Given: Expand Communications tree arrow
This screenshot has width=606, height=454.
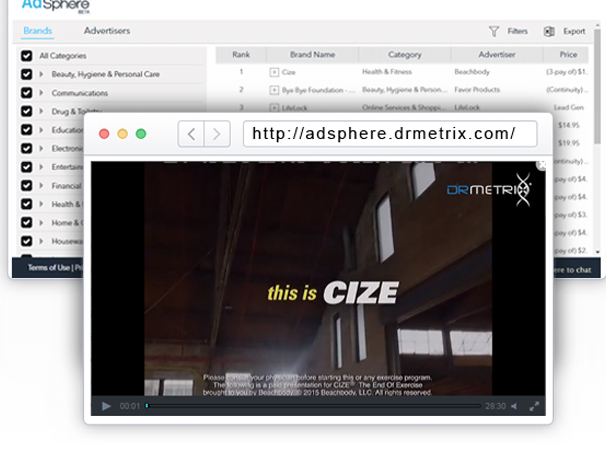Looking at the screenshot, I should (x=41, y=93).
